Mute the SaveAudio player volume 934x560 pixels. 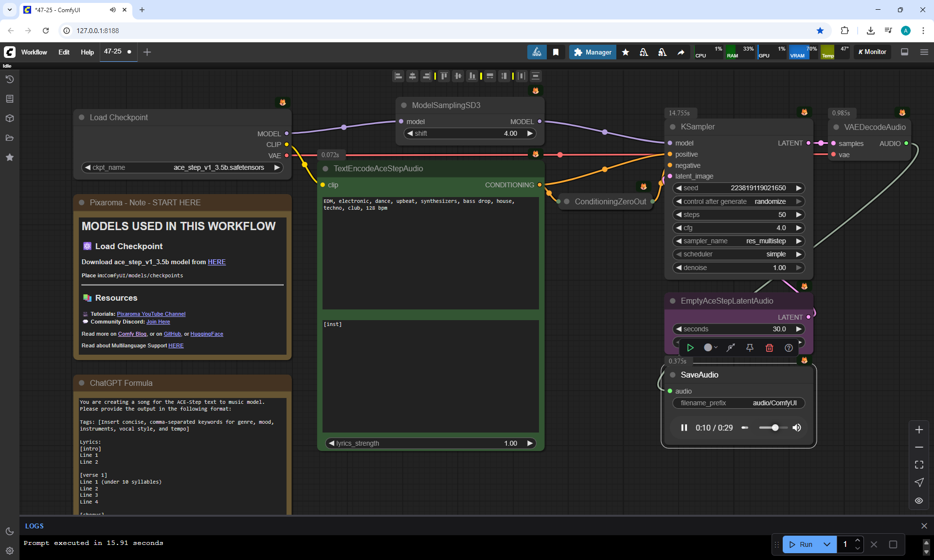(796, 428)
